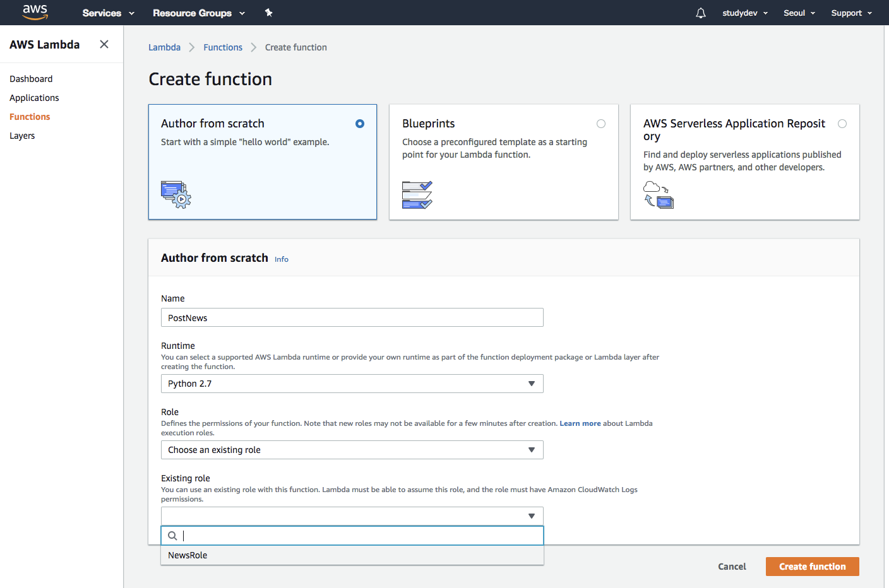Image resolution: width=889 pixels, height=588 pixels.
Task: Open the Support dropdown
Action: pyautogui.click(x=852, y=13)
